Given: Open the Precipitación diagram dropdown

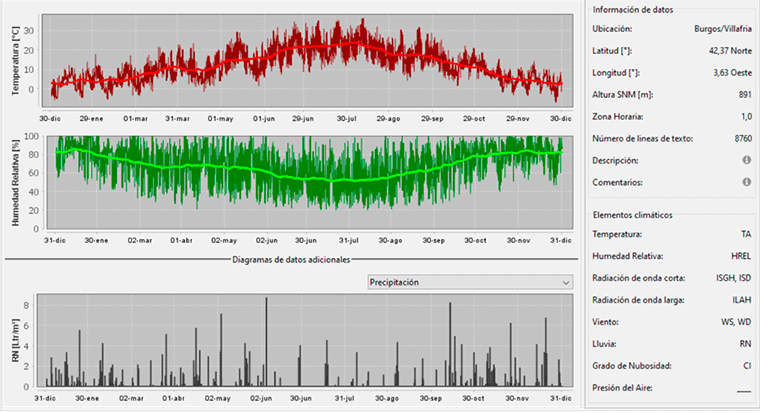Looking at the screenshot, I should 470,283.
